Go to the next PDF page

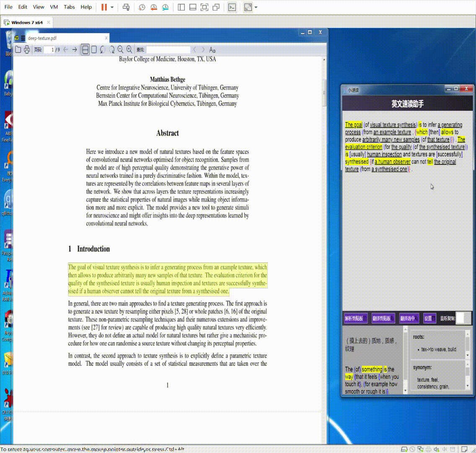coord(75,49)
